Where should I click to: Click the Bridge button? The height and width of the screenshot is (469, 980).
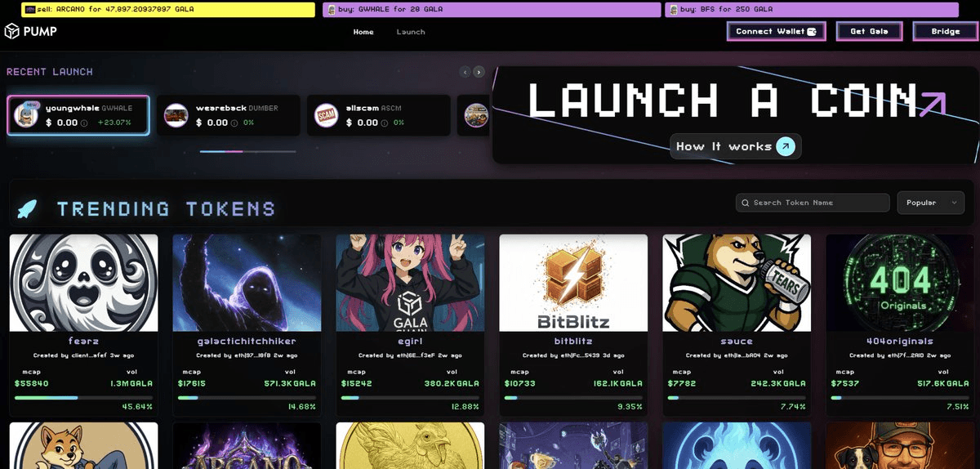point(946,31)
